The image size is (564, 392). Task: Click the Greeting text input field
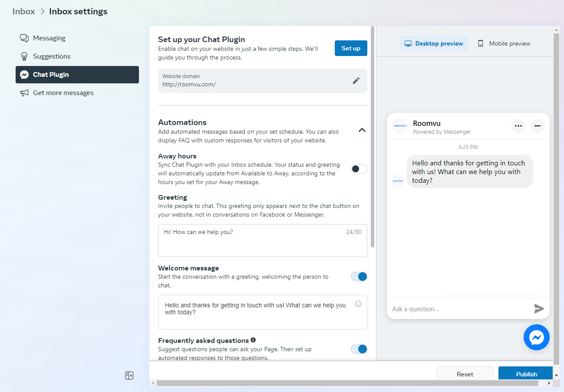click(262, 240)
